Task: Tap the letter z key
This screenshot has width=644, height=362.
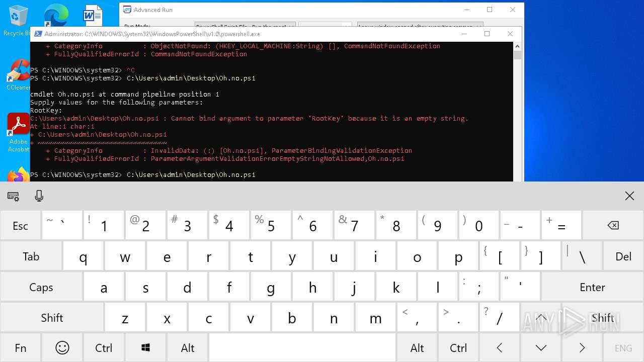Action: point(125,317)
